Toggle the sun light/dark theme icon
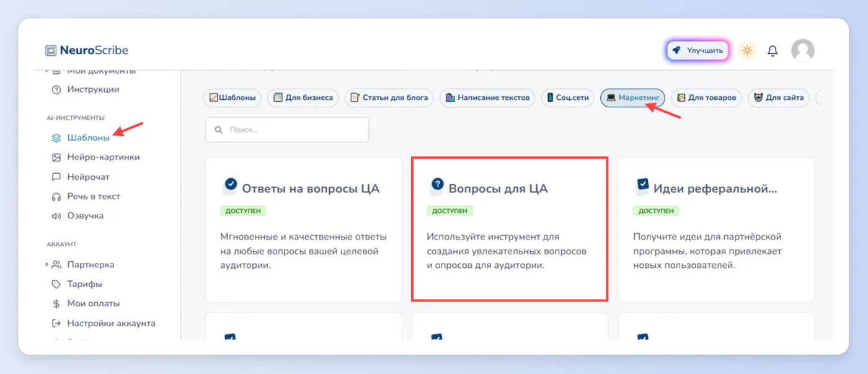Image resolution: width=868 pixels, height=374 pixels. point(747,51)
